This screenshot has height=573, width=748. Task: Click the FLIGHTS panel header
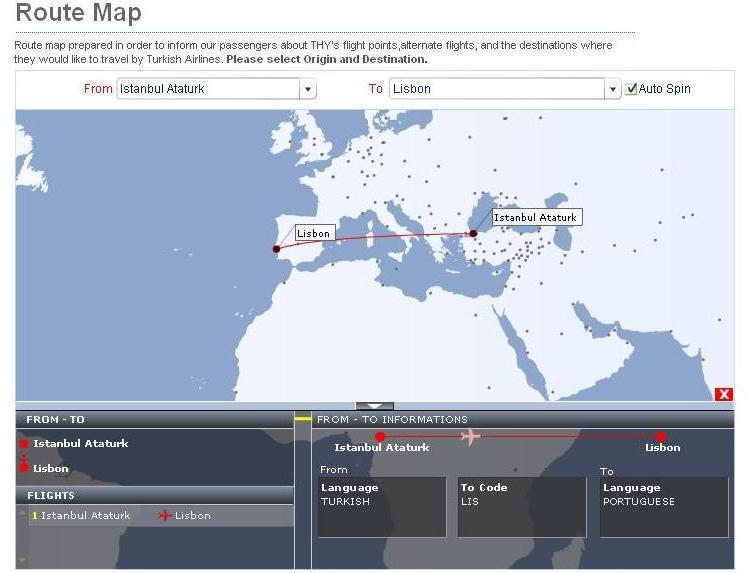[x=155, y=496]
